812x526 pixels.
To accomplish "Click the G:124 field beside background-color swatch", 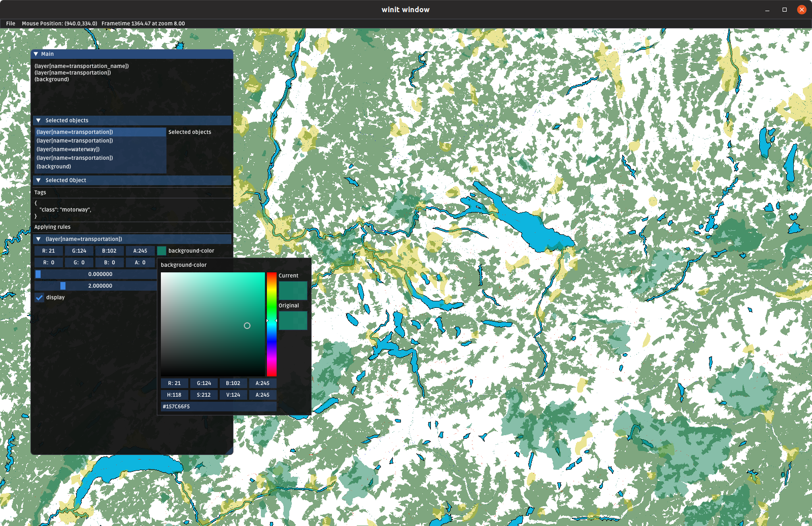I will coord(79,251).
